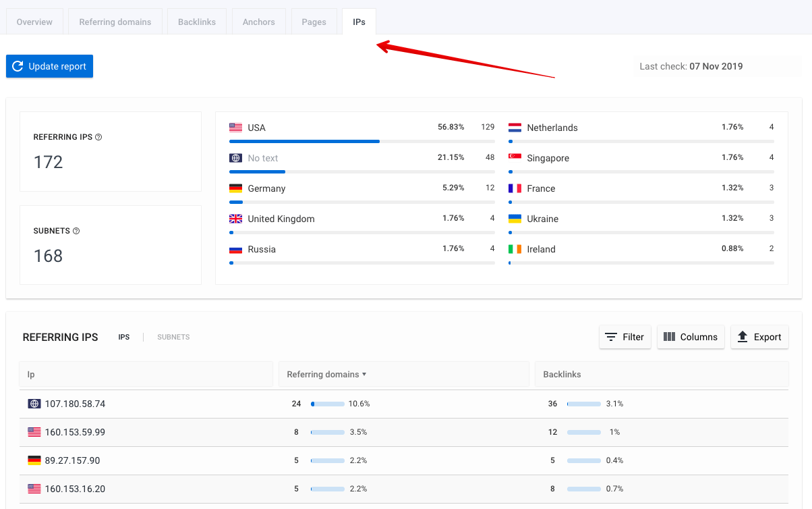Click the Netherlands country label
The height and width of the screenshot is (509, 812).
[x=552, y=128]
